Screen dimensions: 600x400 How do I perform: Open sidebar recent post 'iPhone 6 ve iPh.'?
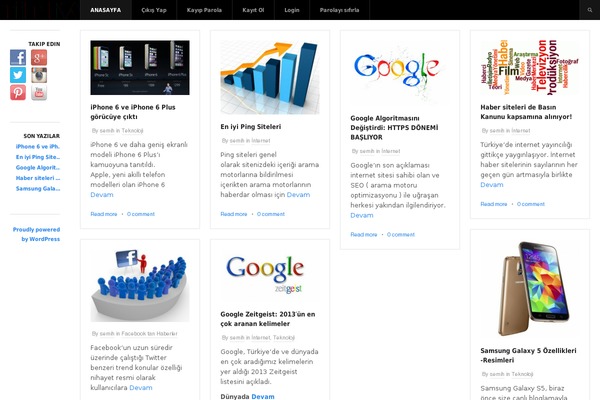pos(38,147)
